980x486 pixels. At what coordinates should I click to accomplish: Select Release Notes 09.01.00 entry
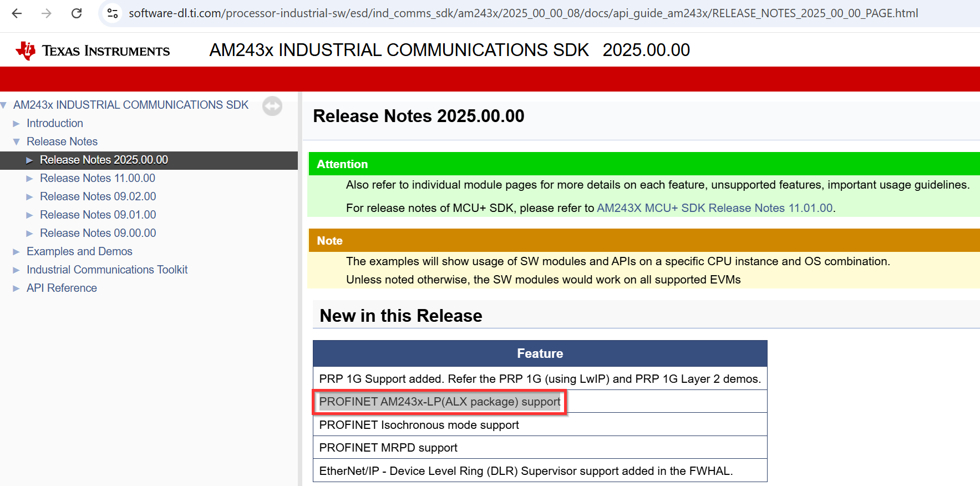(98, 215)
